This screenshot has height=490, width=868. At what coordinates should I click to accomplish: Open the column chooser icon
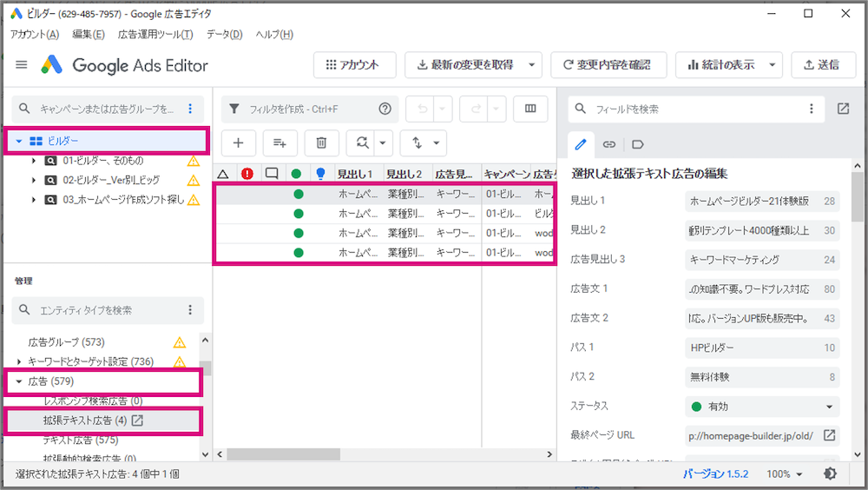pyautogui.click(x=530, y=109)
